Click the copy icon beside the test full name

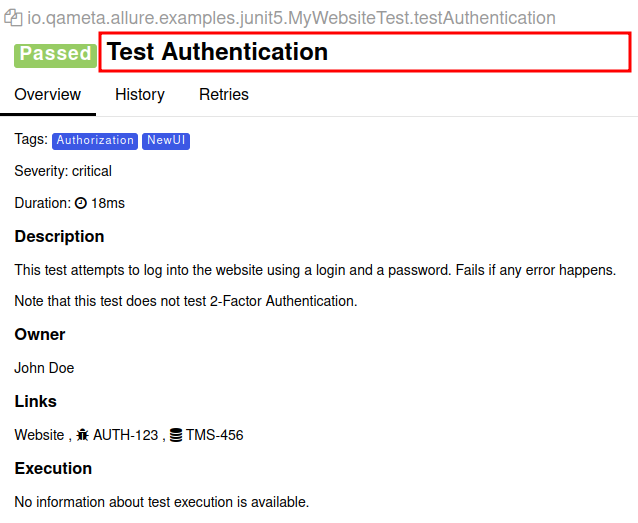(x=14, y=18)
